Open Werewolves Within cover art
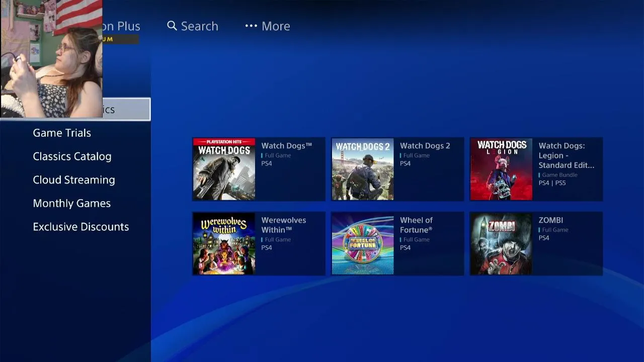The height and width of the screenshot is (362, 644). point(224,243)
